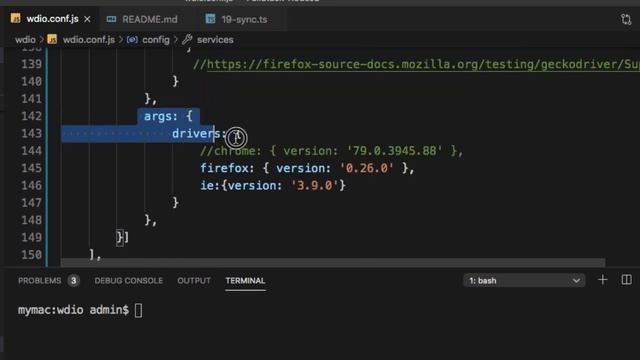Select the TERMINAL panel tab
640x360 pixels.
pos(245,281)
